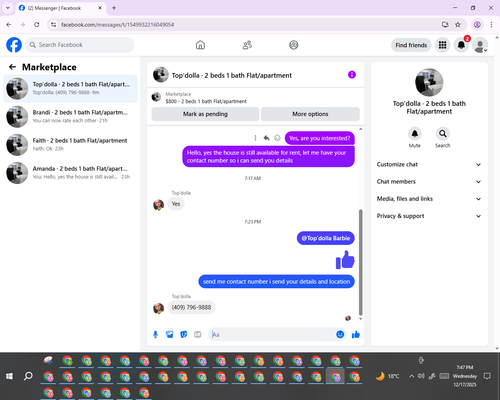Screen dimensions: 500x400
Task: Send a thumbs-up like
Action: 356,334
